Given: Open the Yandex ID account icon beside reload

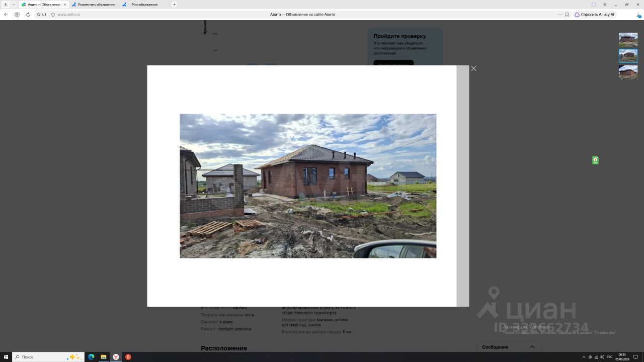Looking at the screenshot, I should click(17, 15).
